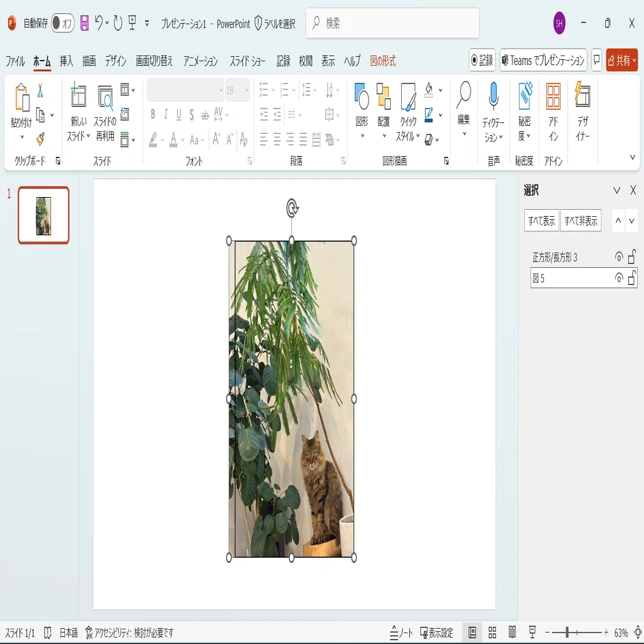644x644 pixels.
Task: Lock the 図 5 object
Action: 632,277
